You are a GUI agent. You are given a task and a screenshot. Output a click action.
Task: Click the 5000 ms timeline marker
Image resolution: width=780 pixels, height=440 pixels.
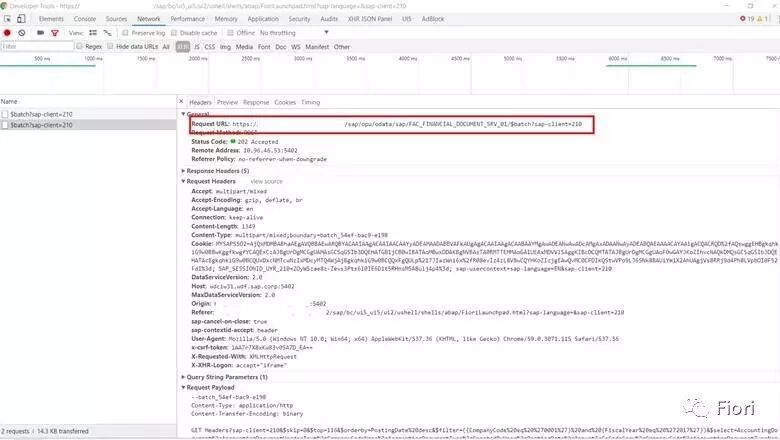click(512, 59)
